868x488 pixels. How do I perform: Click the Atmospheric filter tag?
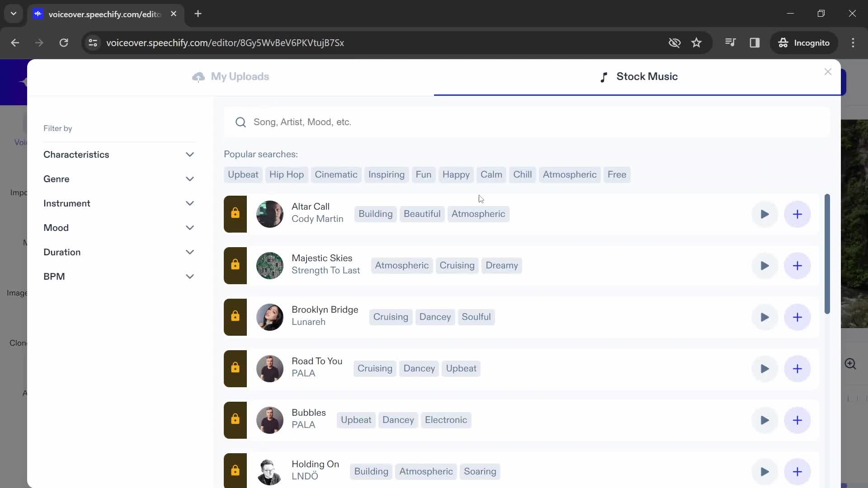coord(569,174)
